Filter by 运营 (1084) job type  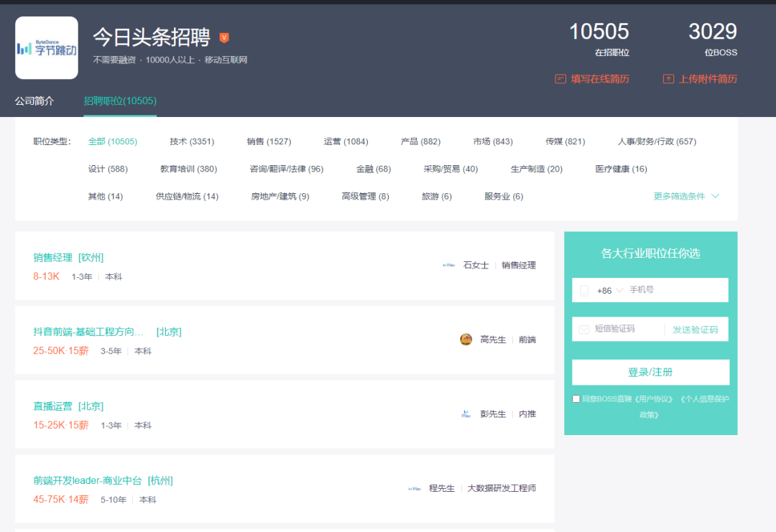(x=346, y=142)
